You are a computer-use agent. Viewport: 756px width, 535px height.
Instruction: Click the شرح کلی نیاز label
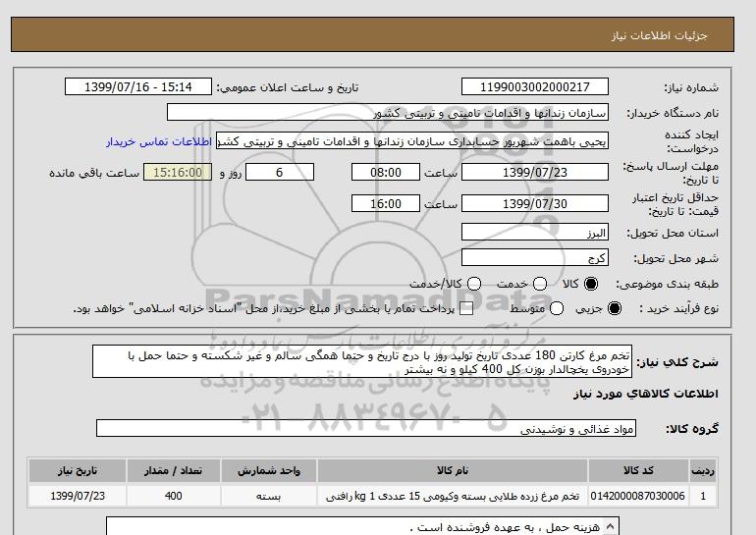pyautogui.click(x=677, y=362)
